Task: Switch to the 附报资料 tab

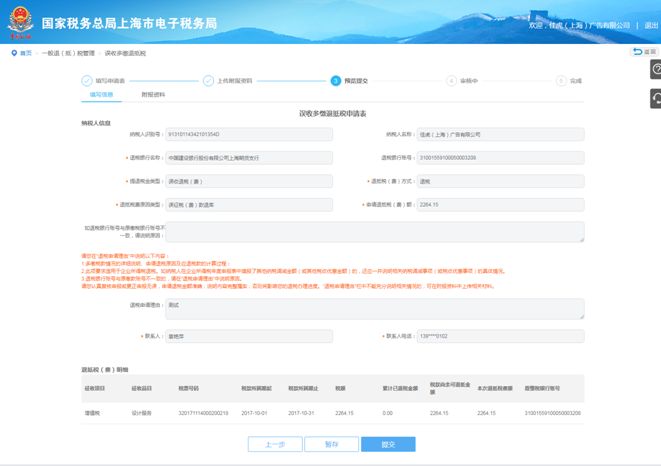Action: 153,95
